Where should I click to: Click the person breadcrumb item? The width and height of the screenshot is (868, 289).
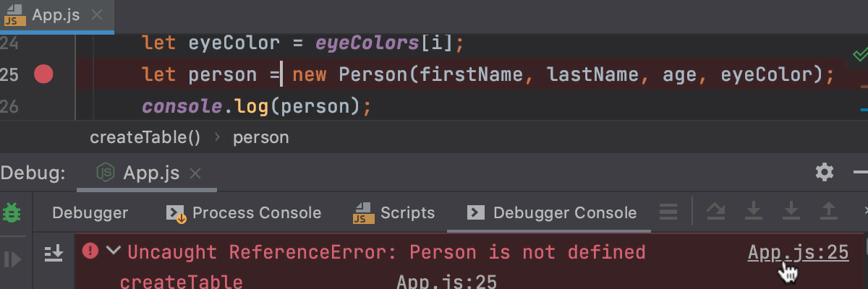coord(260,137)
